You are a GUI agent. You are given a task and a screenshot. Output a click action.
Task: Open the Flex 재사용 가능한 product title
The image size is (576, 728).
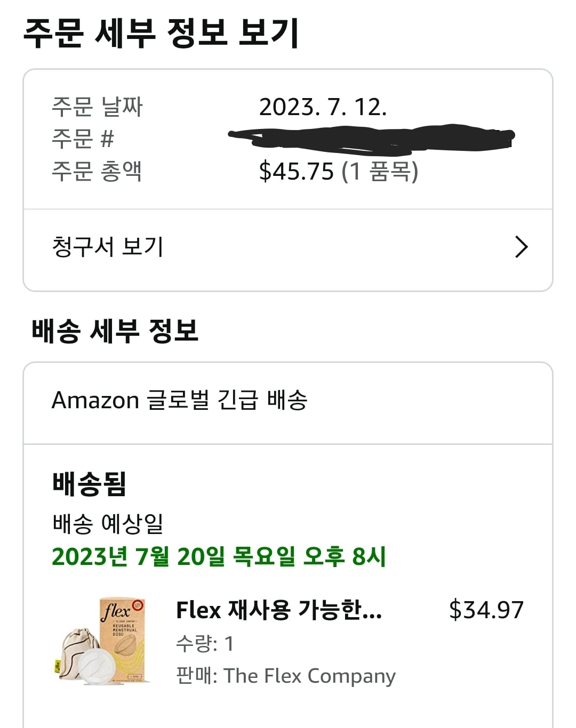coord(279,610)
